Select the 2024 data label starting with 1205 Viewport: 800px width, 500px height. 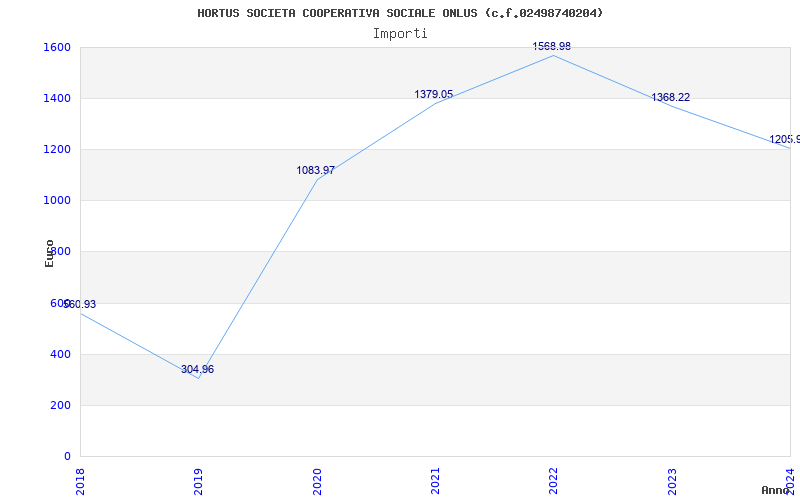coord(785,139)
